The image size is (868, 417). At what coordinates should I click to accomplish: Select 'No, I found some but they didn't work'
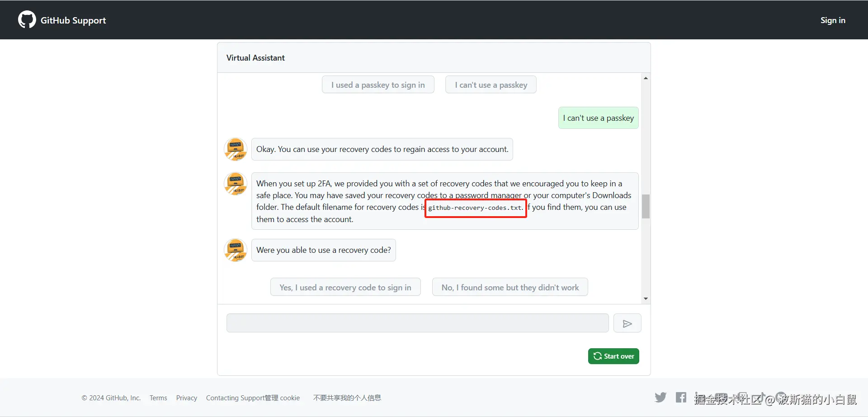click(x=510, y=287)
